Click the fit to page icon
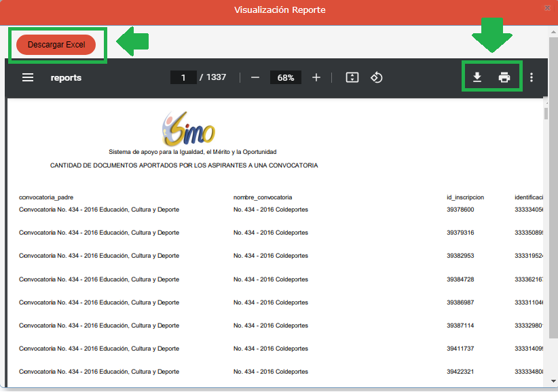558x392 pixels. click(352, 77)
